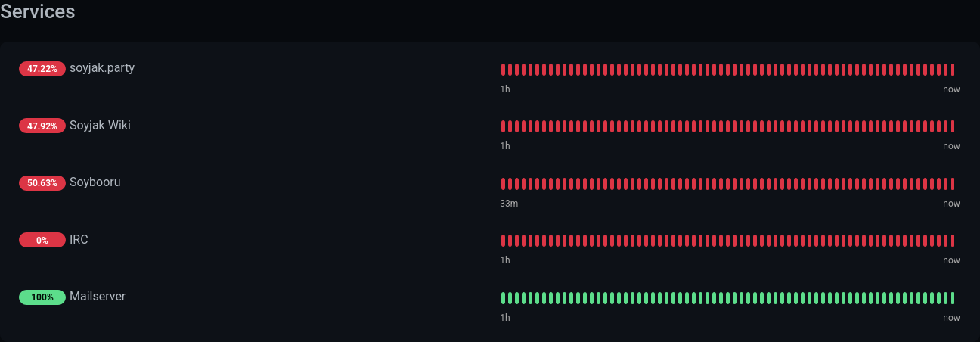
Task: Click last bar in Soybooru timeline
Action: tap(953, 184)
